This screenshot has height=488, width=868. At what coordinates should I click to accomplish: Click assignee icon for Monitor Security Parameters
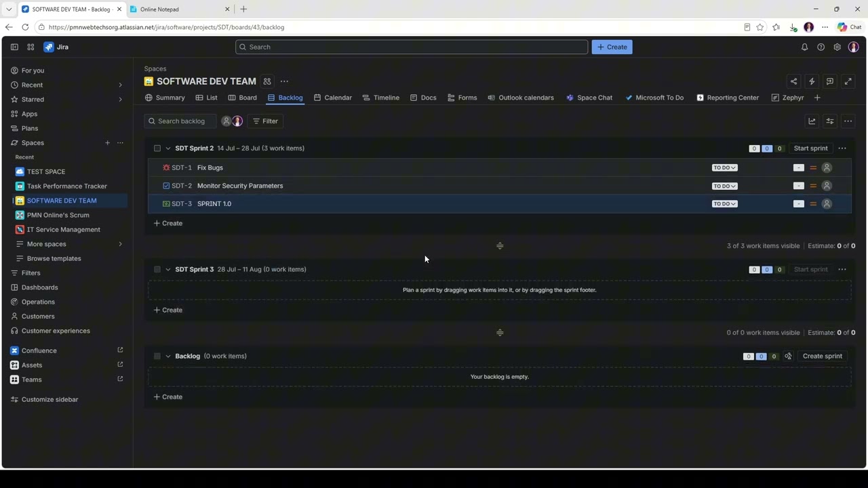point(827,186)
